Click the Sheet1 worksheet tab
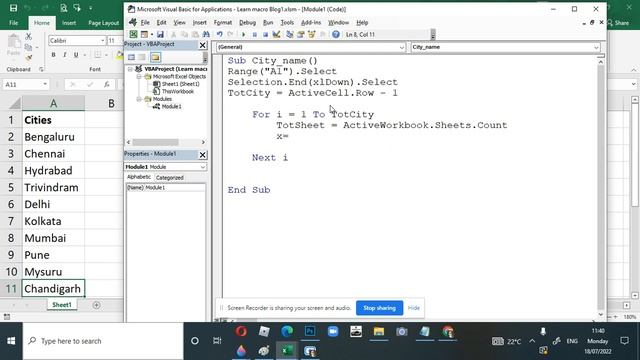 [62, 305]
